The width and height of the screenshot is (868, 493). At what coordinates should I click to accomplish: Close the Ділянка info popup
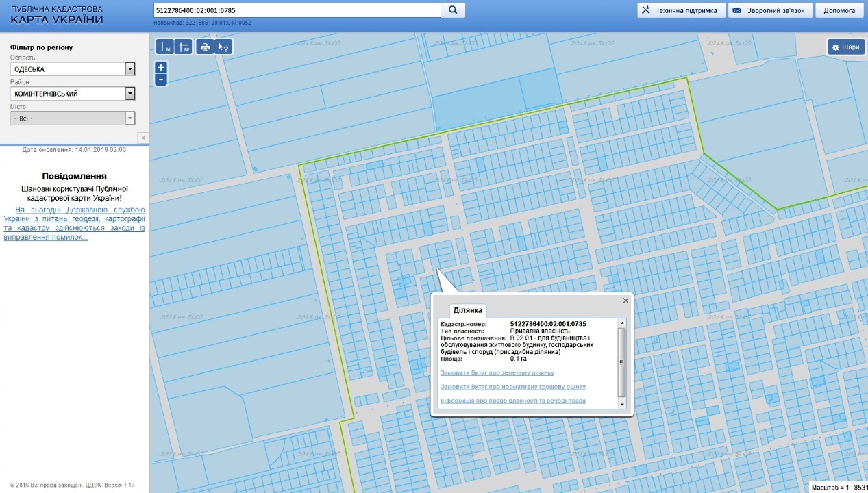pos(625,301)
